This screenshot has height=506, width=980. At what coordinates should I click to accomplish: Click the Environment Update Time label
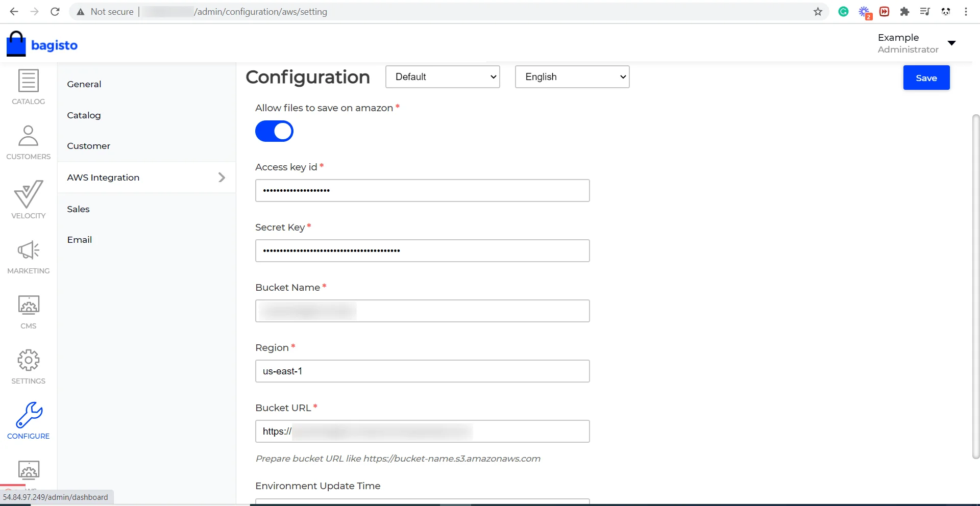318,486
